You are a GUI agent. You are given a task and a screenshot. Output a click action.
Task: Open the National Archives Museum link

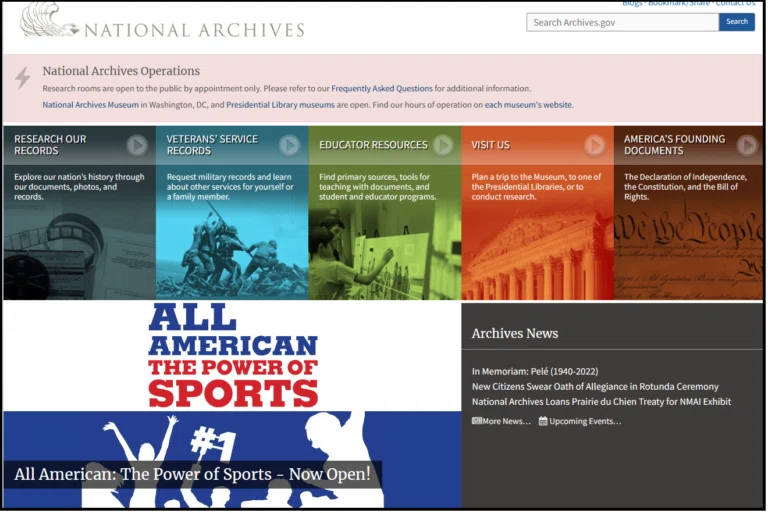coord(91,105)
